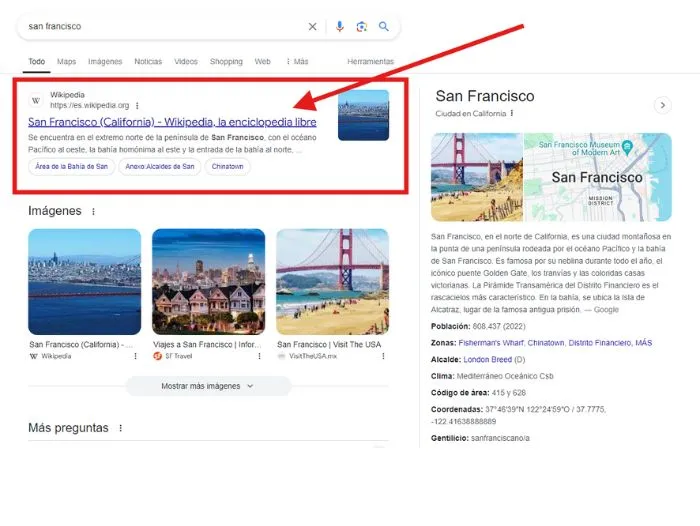Open San Francisco (California) Wikipedia link
This screenshot has width=700, height=526.
point(172,122)
